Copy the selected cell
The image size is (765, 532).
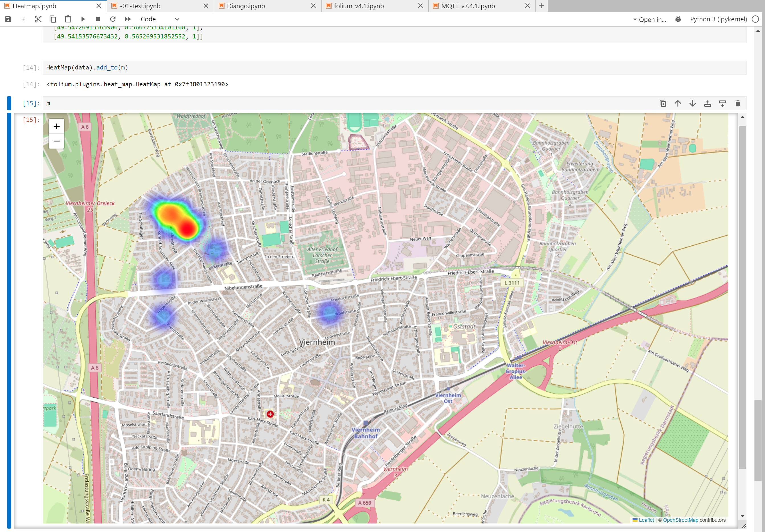coord(53,19)
